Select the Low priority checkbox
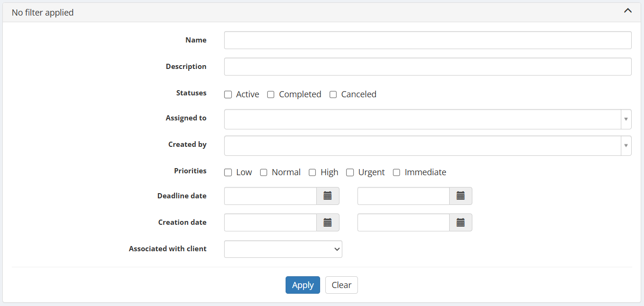This screenshot has height=306, width=644. tap(228, 172)
